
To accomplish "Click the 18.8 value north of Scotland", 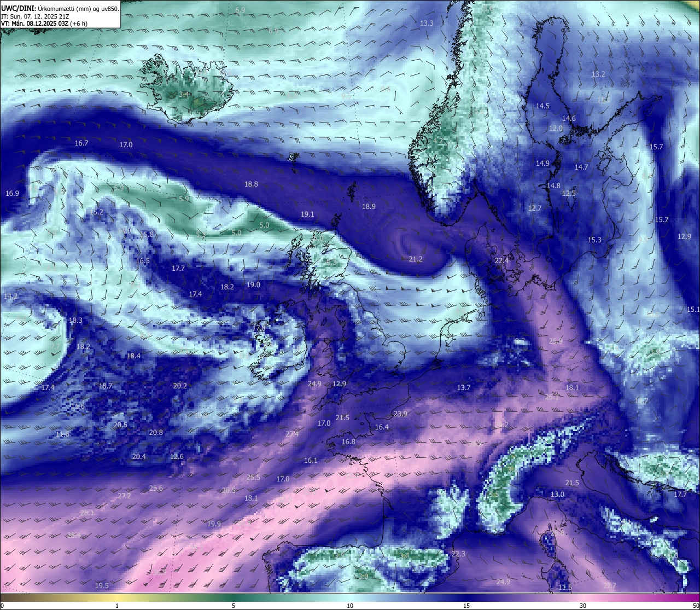I will click(x=251, y=184).
